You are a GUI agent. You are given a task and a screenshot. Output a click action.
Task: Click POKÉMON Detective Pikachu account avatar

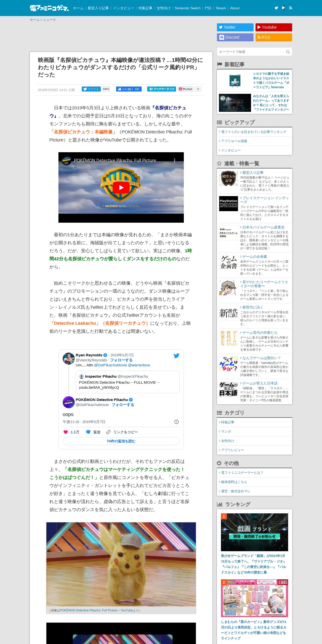pos(68,402)
